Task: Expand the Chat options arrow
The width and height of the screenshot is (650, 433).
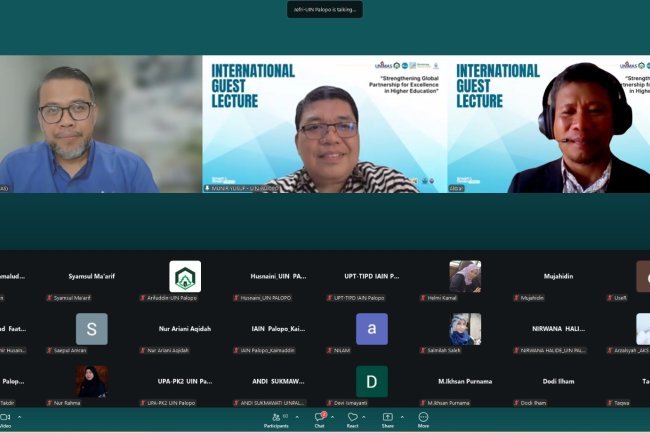Action: point(332,417)
